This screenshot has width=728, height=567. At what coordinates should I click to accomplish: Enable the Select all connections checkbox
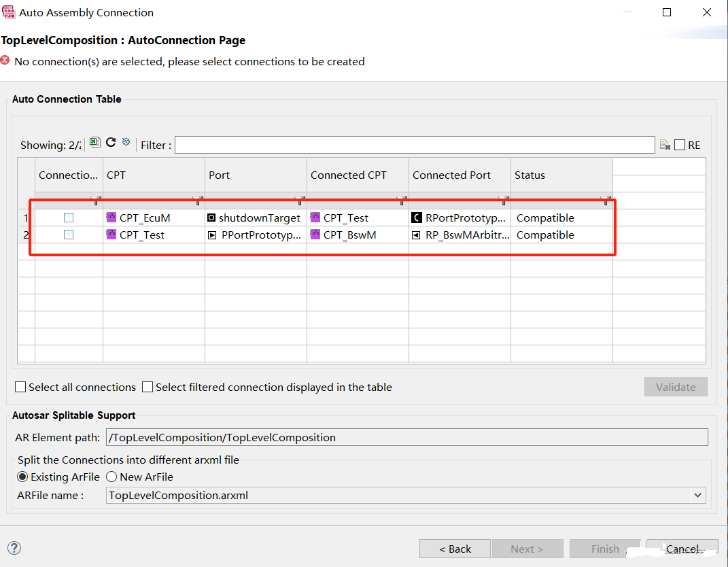pos(21,388)
